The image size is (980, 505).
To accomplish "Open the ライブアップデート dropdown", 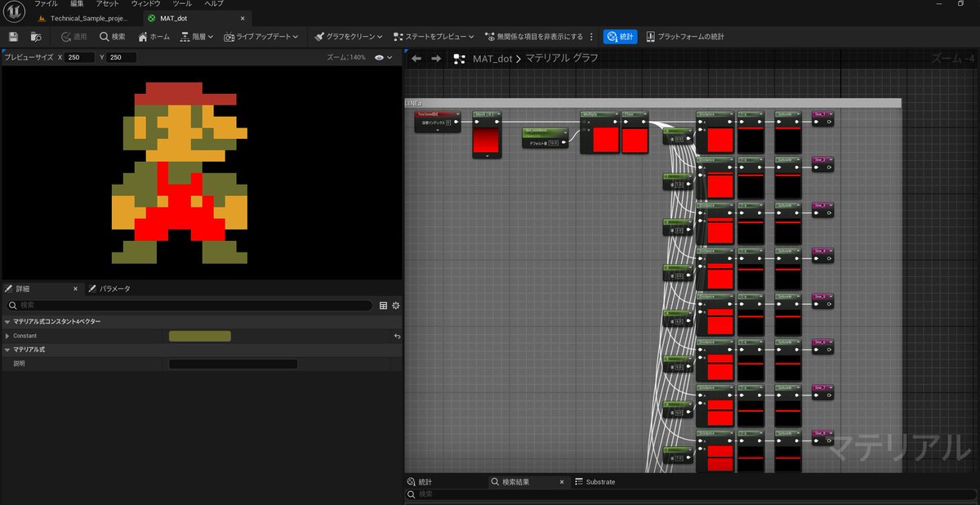I will click(261, 37).
